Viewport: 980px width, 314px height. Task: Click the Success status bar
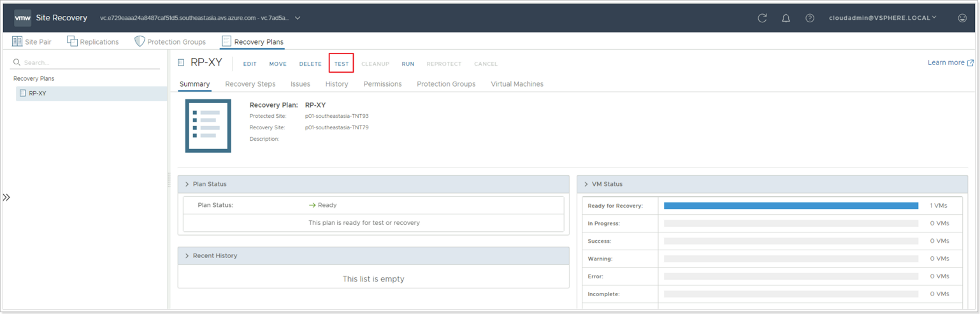pos(791,241)
